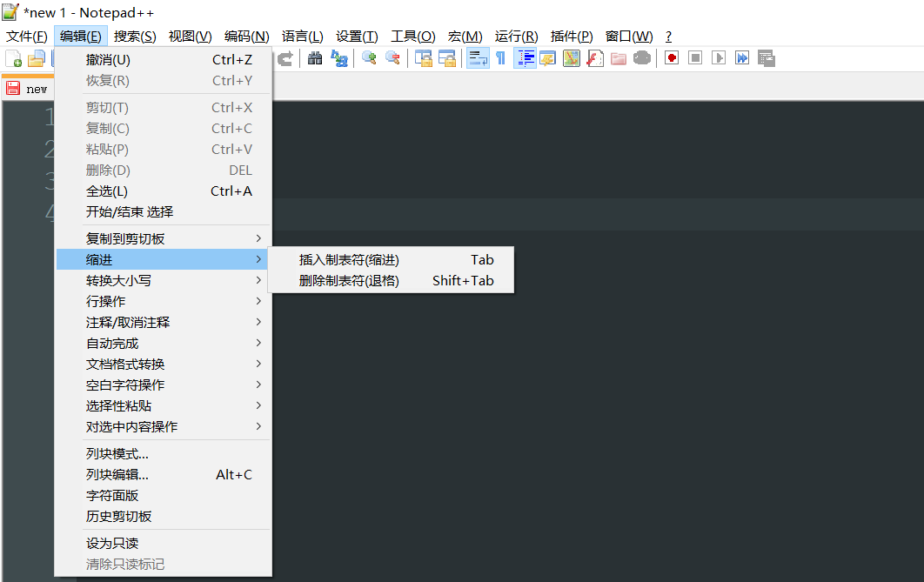
Task: Choose 删除制表符(退格) from the submenu
Action: coord(392,281)
